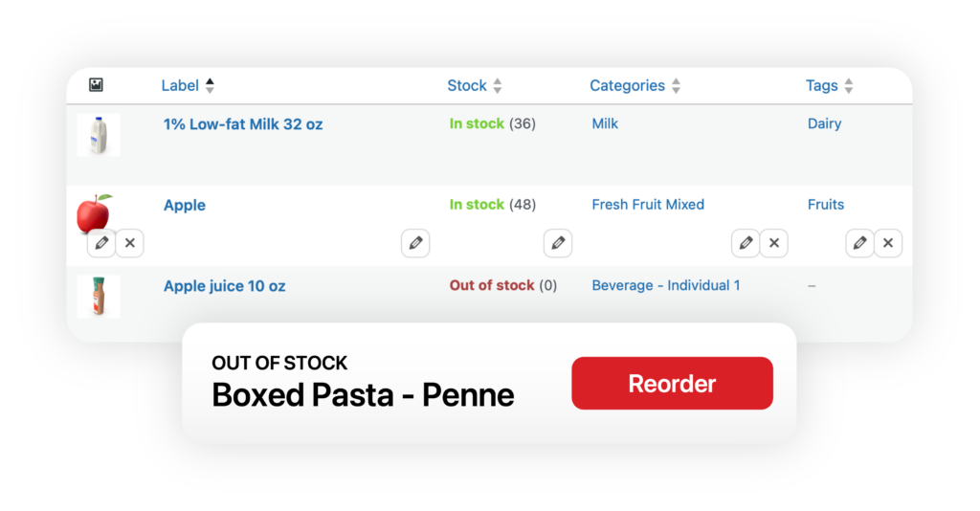Edit the Apple label with pencil icon
980x511 pixels.
pos(415,243)
